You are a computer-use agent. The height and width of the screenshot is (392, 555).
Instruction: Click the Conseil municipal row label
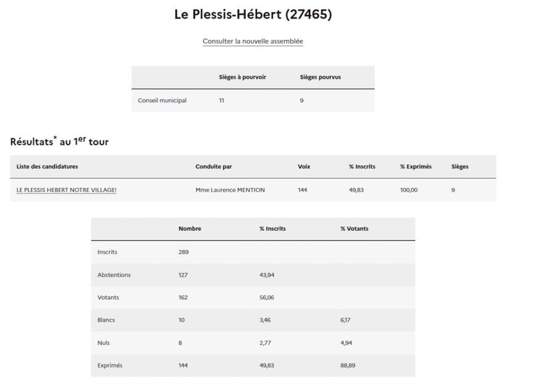[x=162, y=100]
